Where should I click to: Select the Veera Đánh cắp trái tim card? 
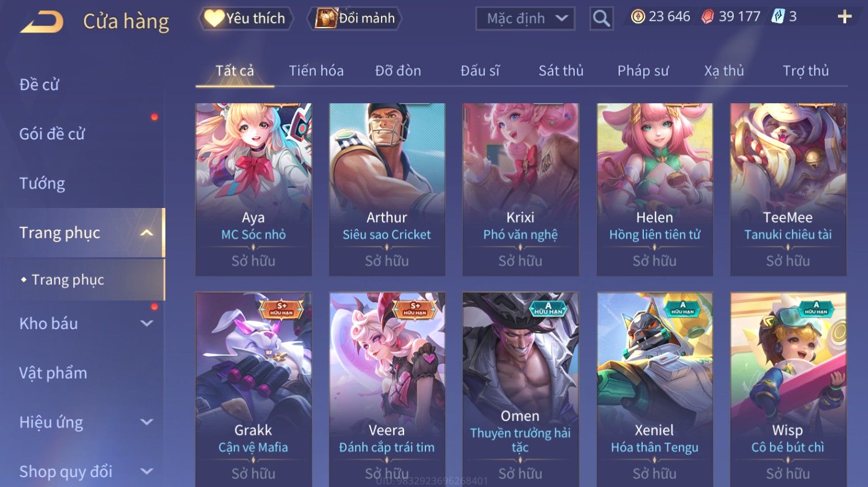click(387, 389)
